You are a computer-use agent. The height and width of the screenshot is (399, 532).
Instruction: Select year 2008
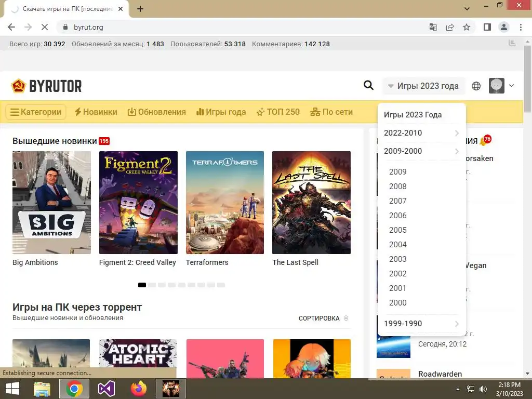pyautogui.click(x=397, y=187)
